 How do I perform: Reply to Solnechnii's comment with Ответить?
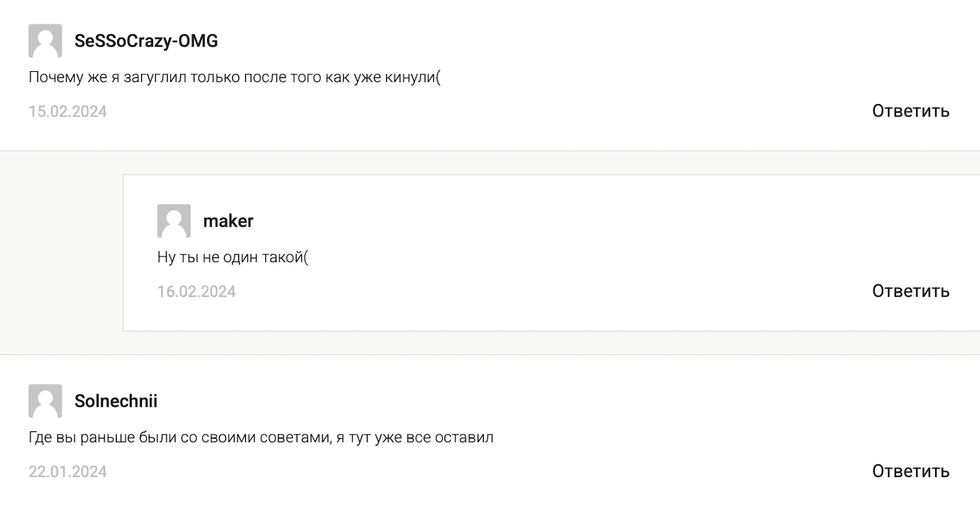pyautogui.click(x=911, y=471)
